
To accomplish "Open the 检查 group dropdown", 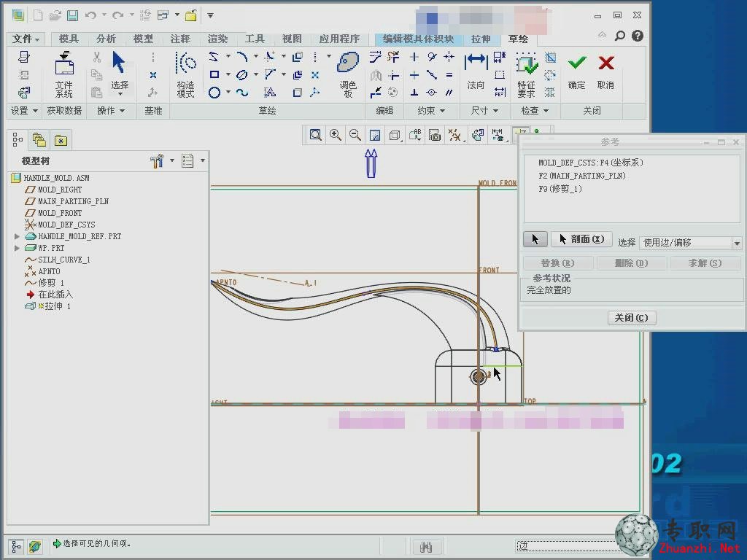I will click(x=535, y=111).
